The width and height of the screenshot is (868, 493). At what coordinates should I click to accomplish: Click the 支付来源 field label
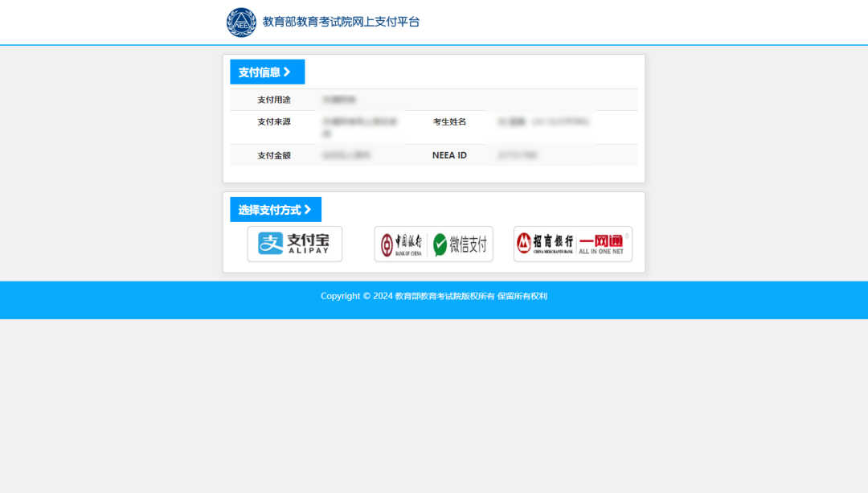point(274,122)
